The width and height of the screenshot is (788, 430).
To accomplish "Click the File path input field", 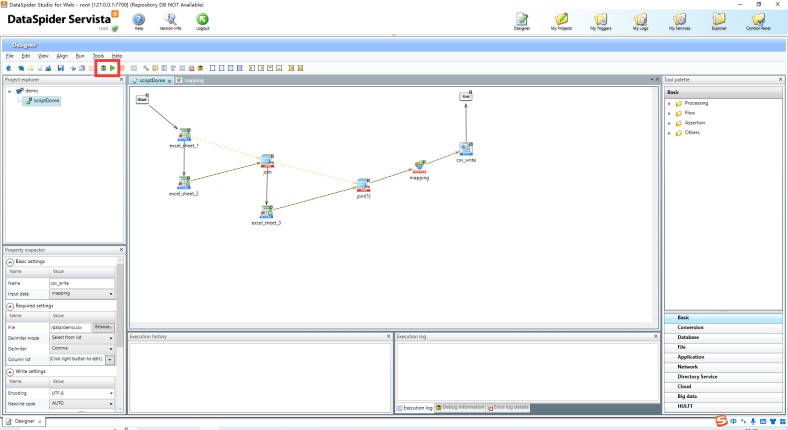I will (x=70, y=327).
